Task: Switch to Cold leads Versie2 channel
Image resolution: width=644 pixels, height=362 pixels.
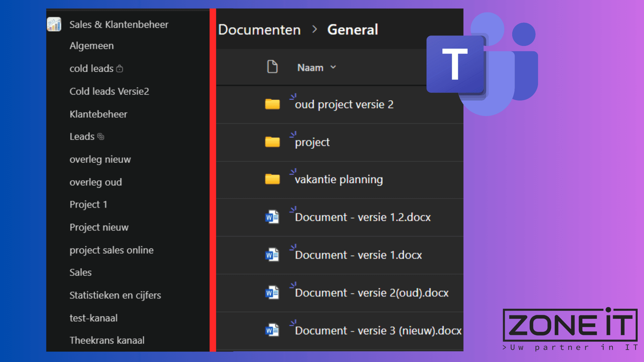Action: pos(109,91)
